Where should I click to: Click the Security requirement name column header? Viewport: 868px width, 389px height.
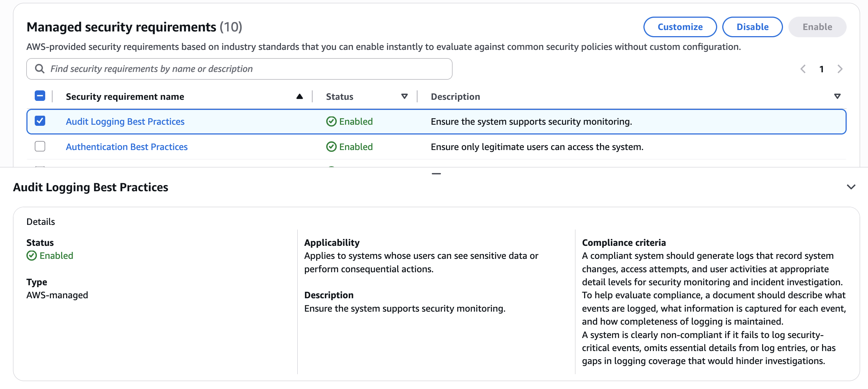[x=125, y=97]
